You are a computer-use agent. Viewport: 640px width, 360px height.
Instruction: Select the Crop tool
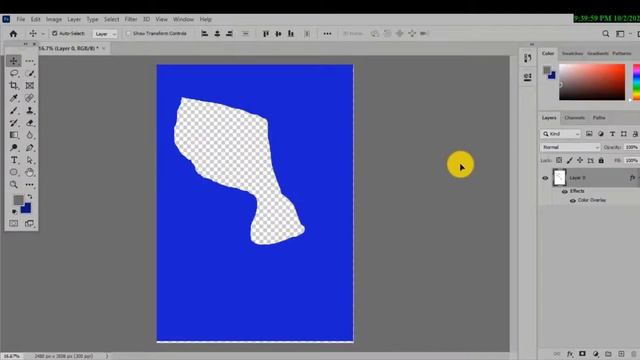(x=13, y=86)
